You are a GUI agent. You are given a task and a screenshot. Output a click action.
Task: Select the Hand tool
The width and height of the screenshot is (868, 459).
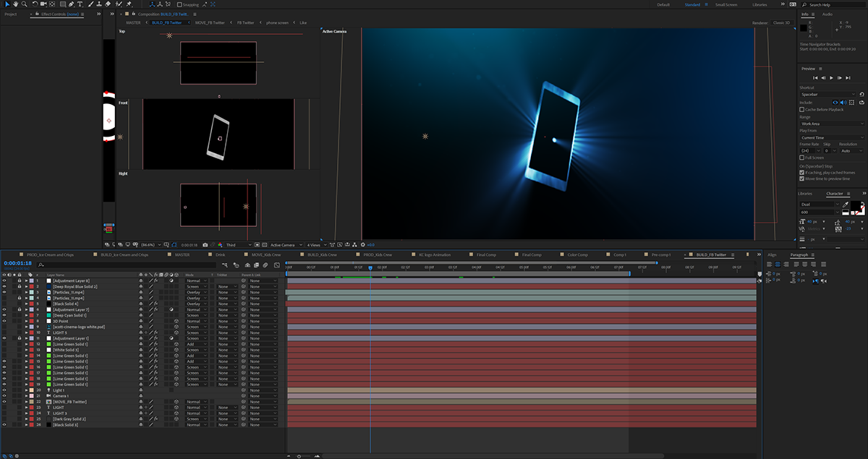click(16, 4)
